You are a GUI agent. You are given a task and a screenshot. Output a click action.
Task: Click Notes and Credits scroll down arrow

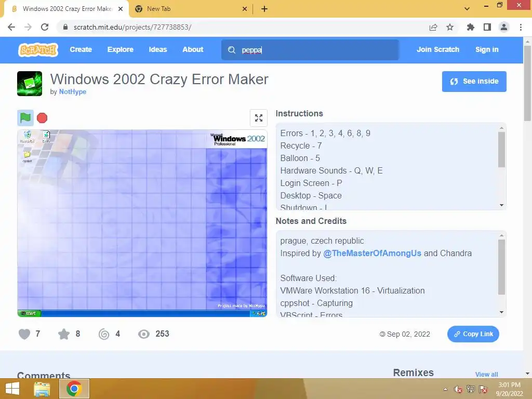click(x=501, y=312)
